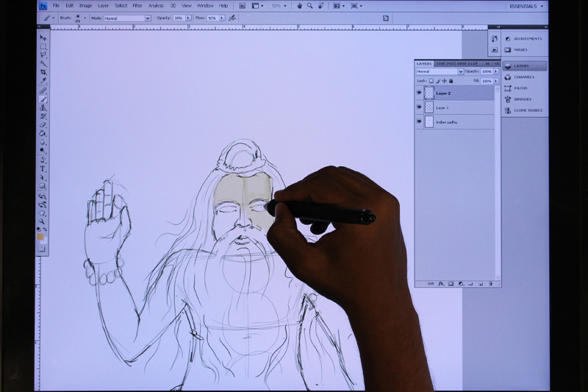The image size is (588, 392).
Task: Select the Move tool in the toolbox
Action: [43, 38]
